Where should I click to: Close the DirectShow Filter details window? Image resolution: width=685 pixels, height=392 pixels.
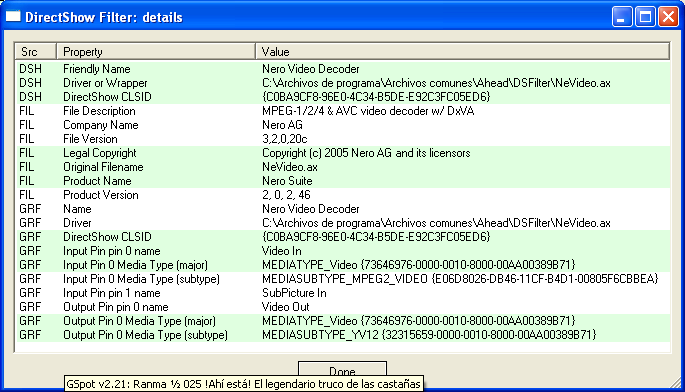pos(668,17)
